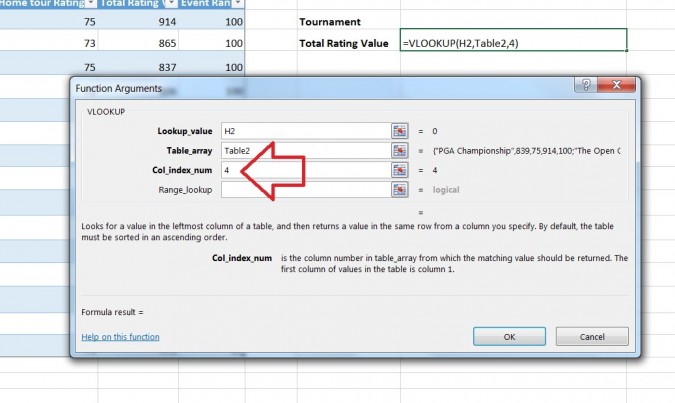Focus the Col_index_num input field

306,170
